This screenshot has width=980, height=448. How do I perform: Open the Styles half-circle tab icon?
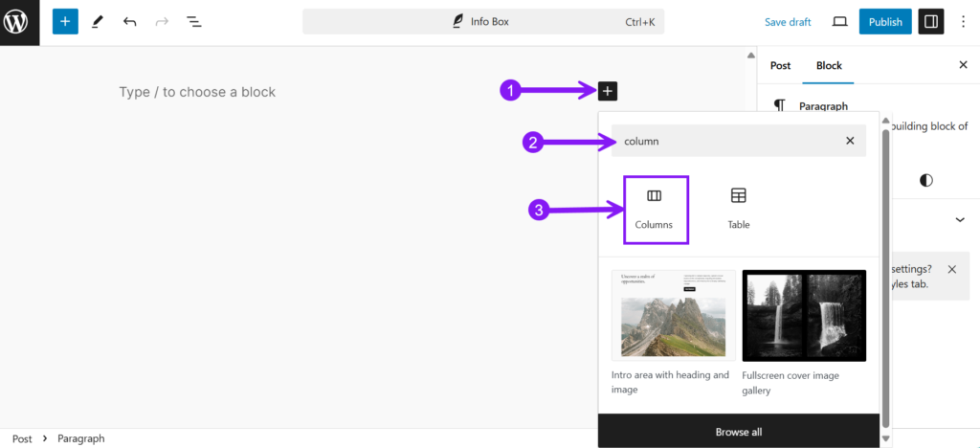[x=926, y=181]
